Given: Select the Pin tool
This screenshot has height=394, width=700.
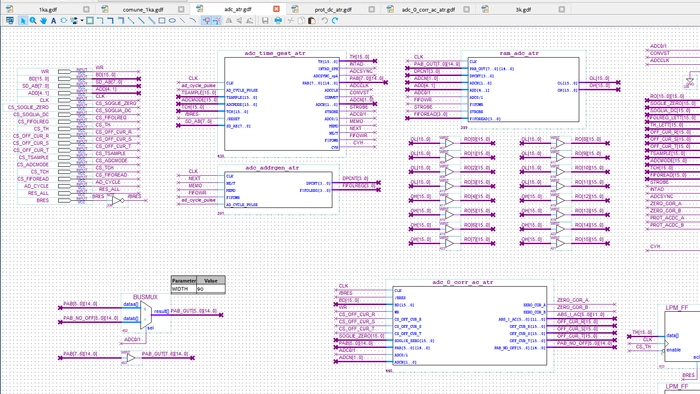Looking at the screenshot, I should (x=74, y=21).
